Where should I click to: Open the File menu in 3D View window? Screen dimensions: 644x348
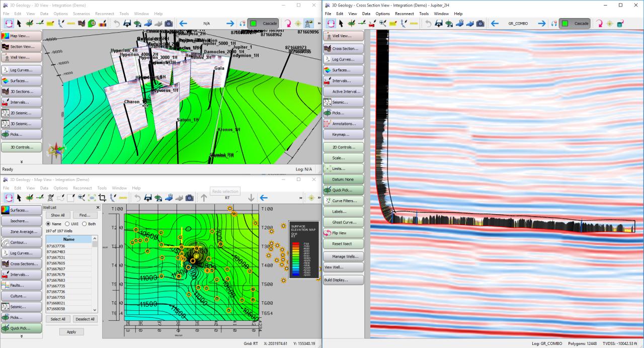tap(6, 14)
